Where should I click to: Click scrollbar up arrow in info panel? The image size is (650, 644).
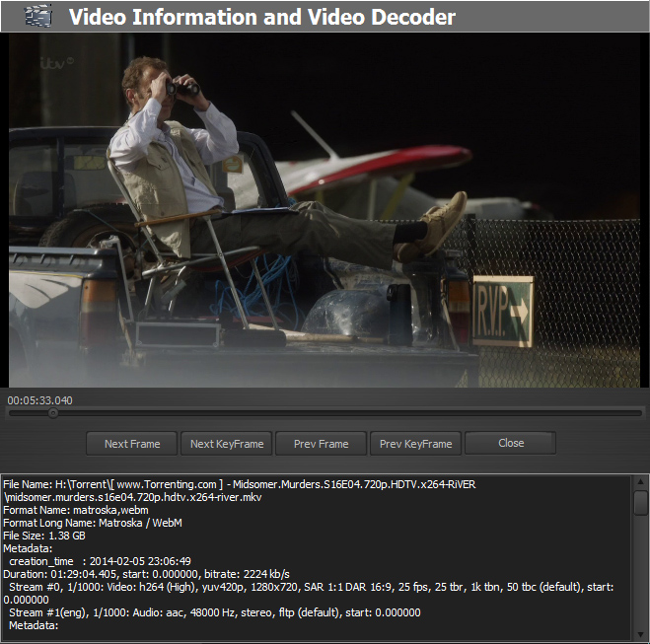[x=640, y=481]
